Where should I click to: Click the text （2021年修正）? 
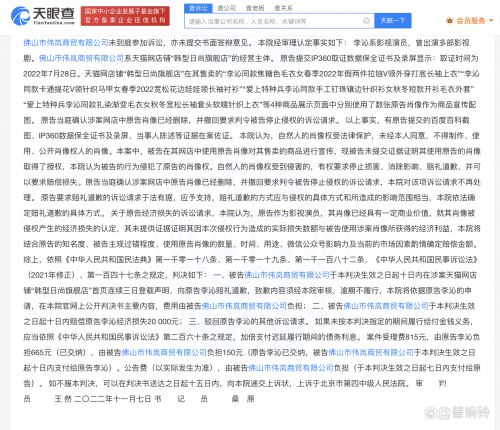tap(51, 275)
